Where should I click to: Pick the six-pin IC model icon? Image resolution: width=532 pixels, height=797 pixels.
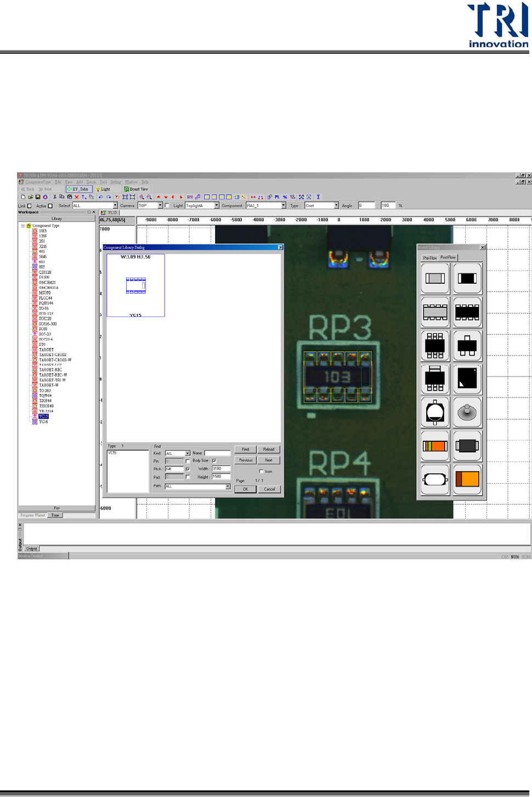coord(435,345)
